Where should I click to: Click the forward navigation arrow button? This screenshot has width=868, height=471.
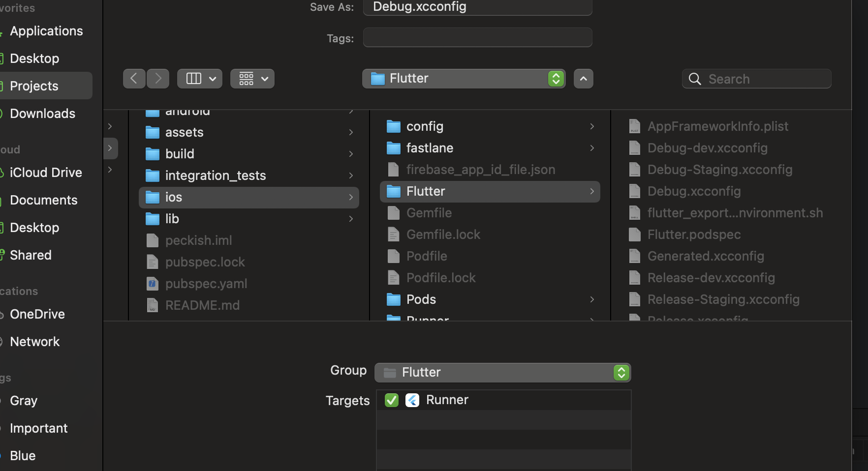(158, 79)
